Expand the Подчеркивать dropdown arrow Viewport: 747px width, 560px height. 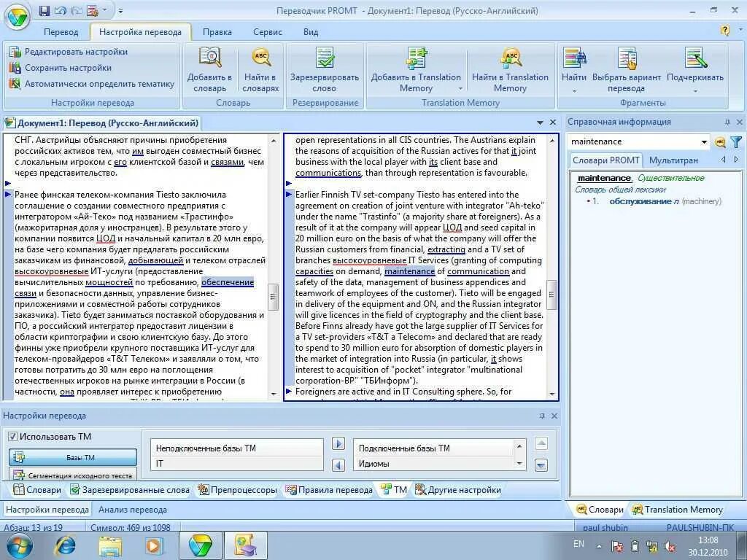695,90
